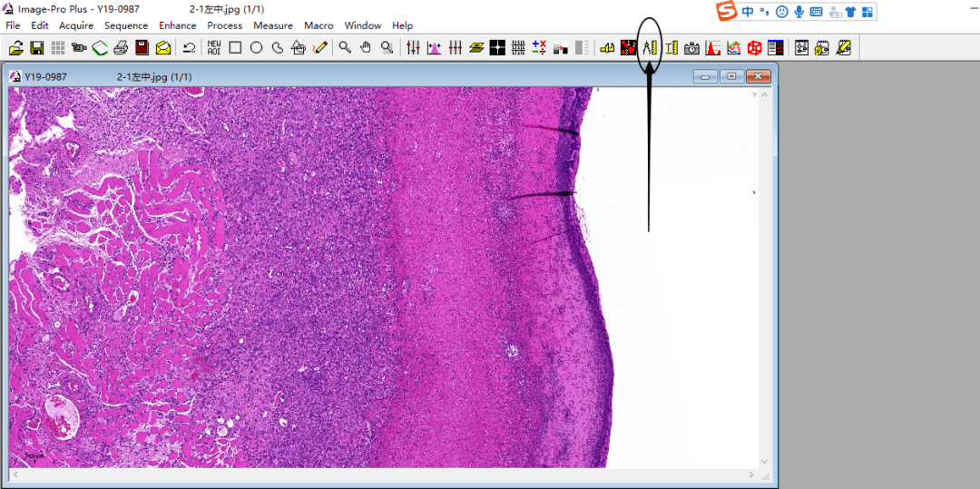Toggle Sogou Chinese/English input mode
Image resolution: width=980 pixels, height=489 pixels.
(x=747, y=12)
